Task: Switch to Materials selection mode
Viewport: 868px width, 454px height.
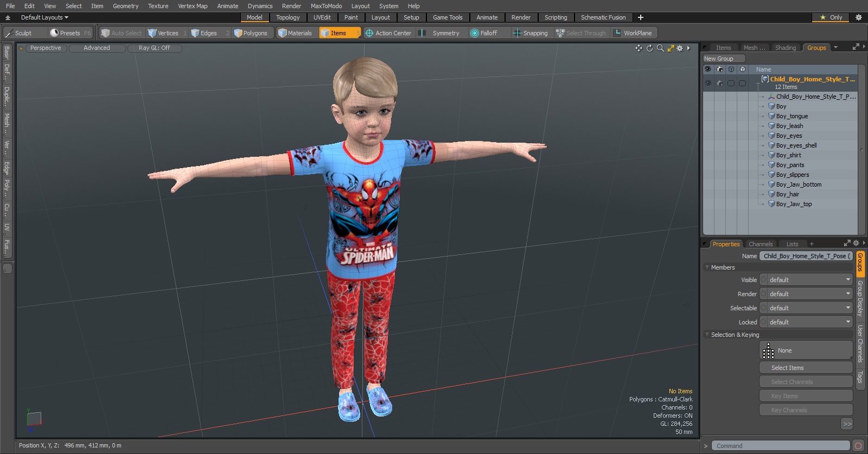Action: click(x=295, y=33)
